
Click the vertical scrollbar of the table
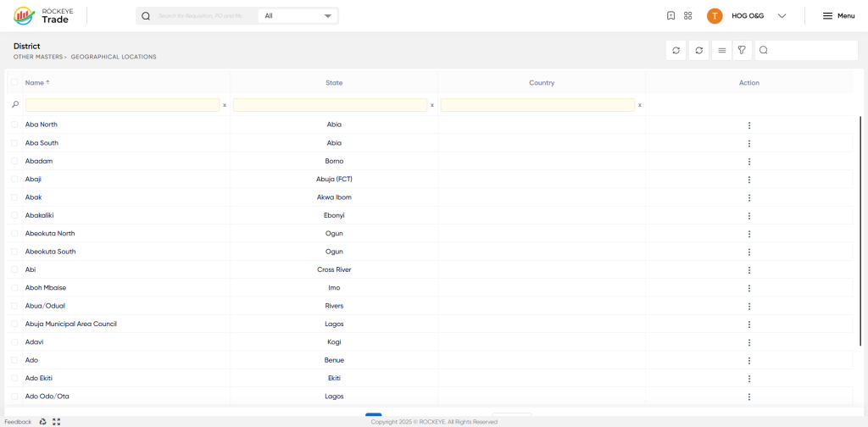point(860,231)
